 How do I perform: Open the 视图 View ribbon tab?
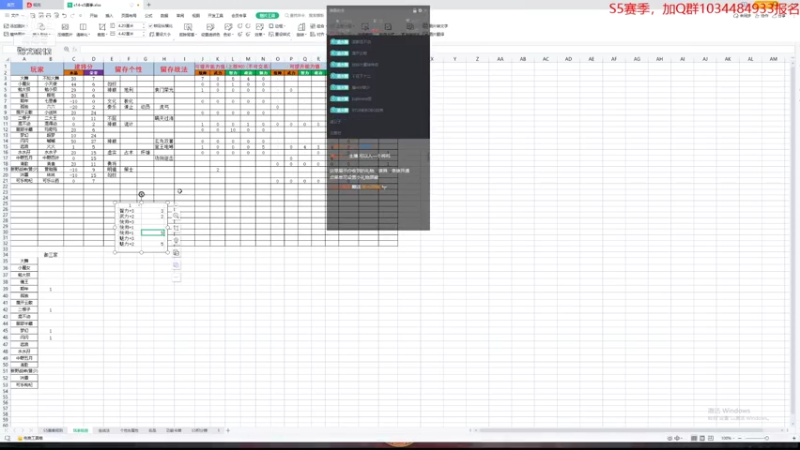coord(196,16)
